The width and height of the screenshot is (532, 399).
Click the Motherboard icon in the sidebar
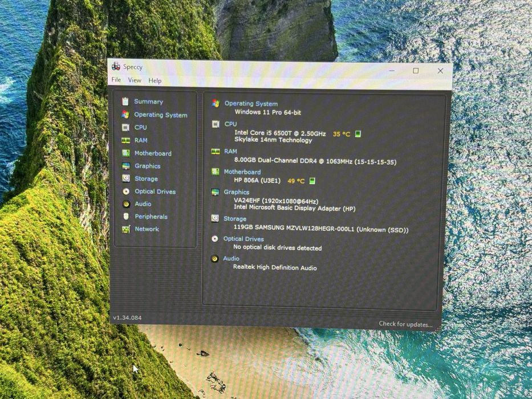125,153
